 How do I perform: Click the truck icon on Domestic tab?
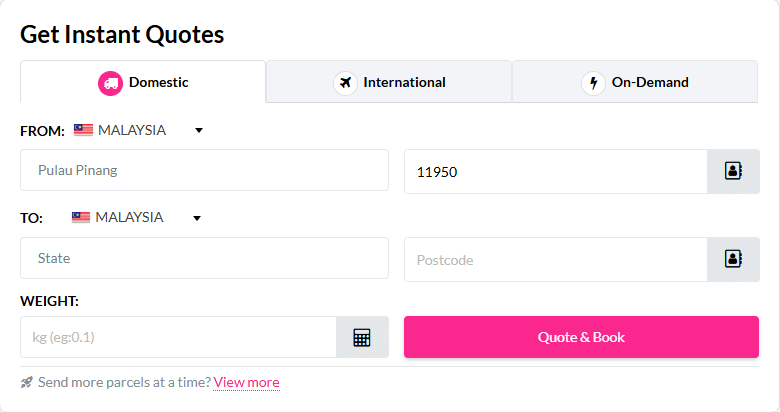pyautogui.click(x=110, y=83)
